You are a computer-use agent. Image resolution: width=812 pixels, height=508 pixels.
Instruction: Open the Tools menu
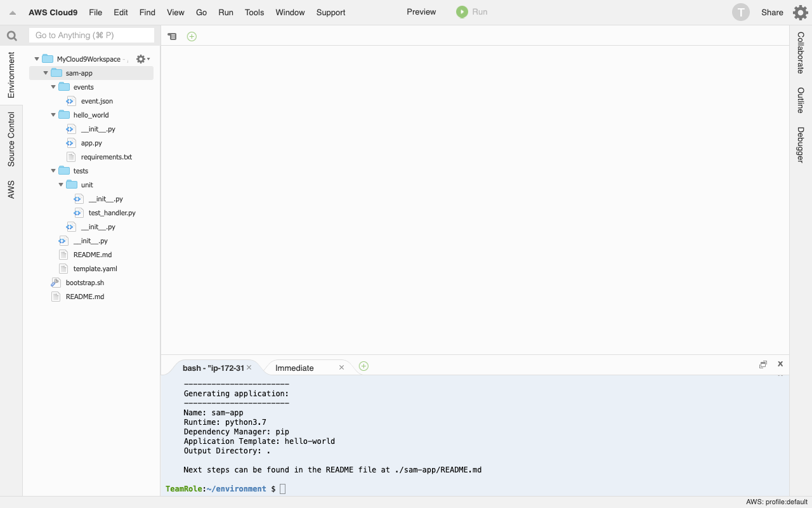[254, 12]
